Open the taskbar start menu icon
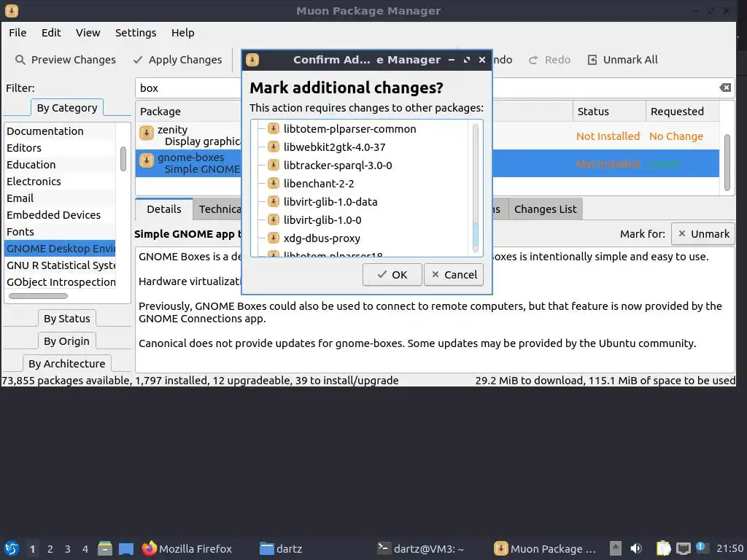The image size is (747, 560). coord(12,548)
